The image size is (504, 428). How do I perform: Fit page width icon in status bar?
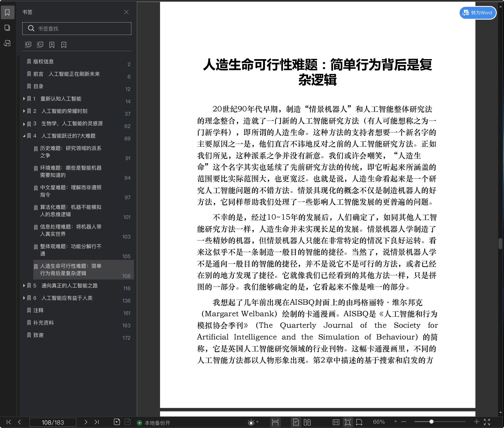359,422
